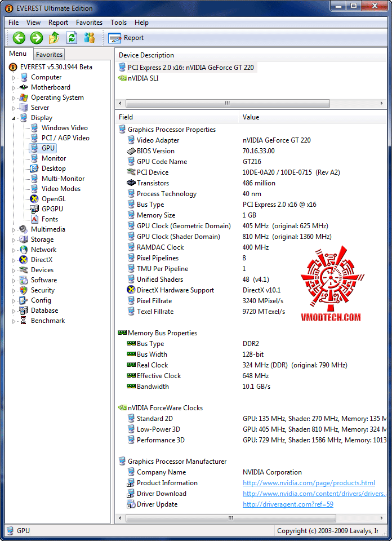Image resolution: width=392 pixels, height=541 pixels.
Task: Click the Transistors chip icon
Action: (x=131, y=183)
